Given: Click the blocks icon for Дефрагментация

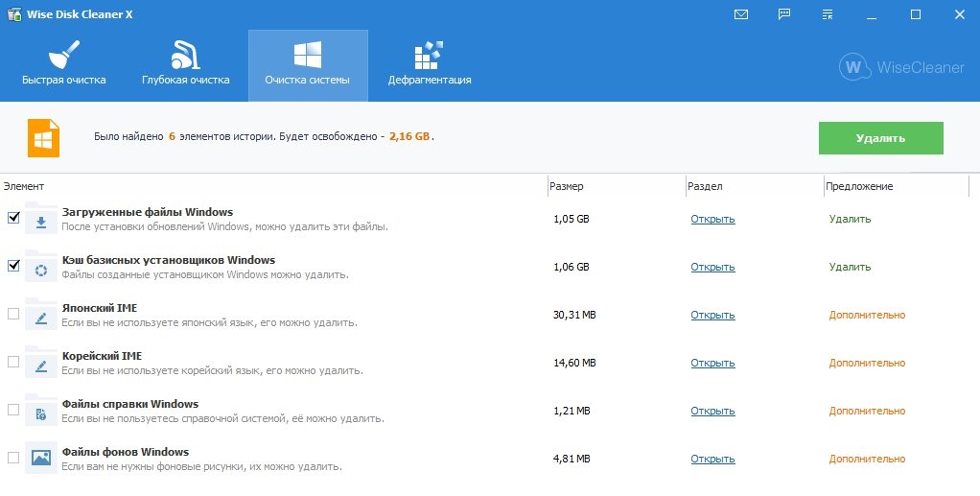Looking at the screenshot, I should pyautogui.click(x=429, y=55).
